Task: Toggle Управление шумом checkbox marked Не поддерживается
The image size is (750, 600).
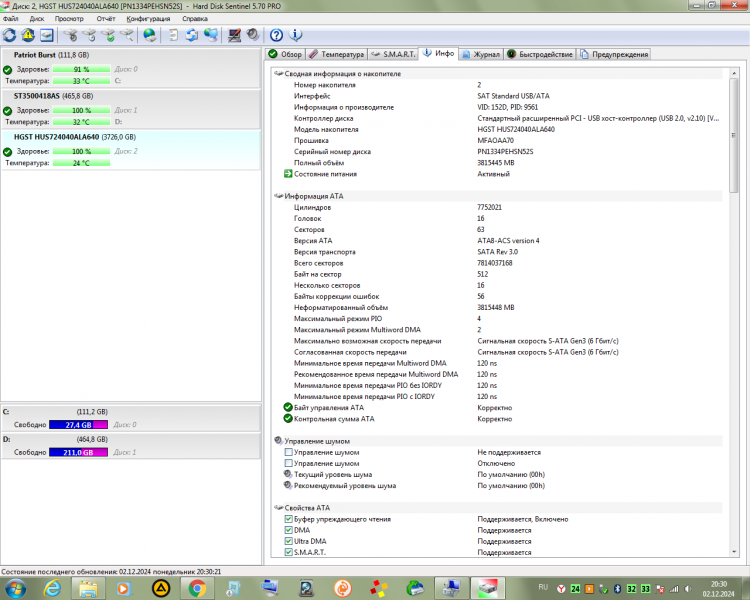Action: point(288,452)
